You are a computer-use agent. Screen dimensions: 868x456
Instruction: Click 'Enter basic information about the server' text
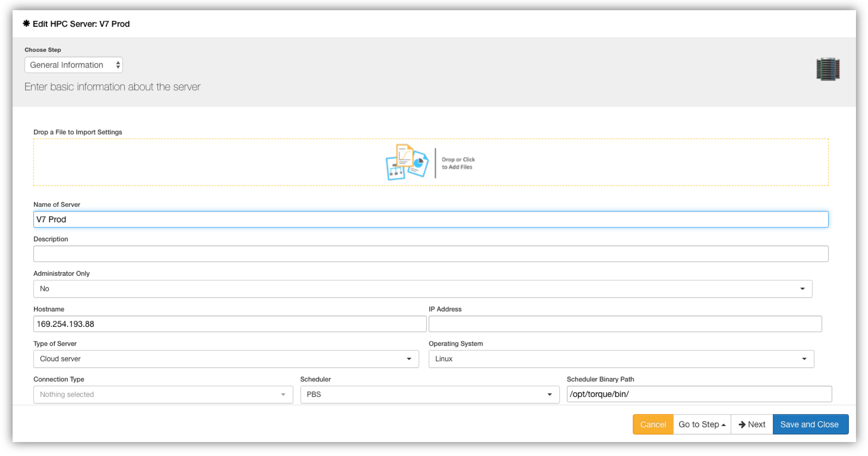point(113,87)
